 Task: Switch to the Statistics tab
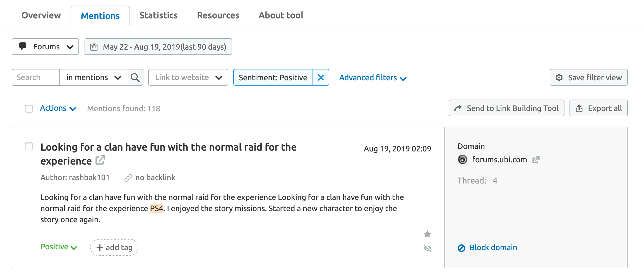coord(158,15)
